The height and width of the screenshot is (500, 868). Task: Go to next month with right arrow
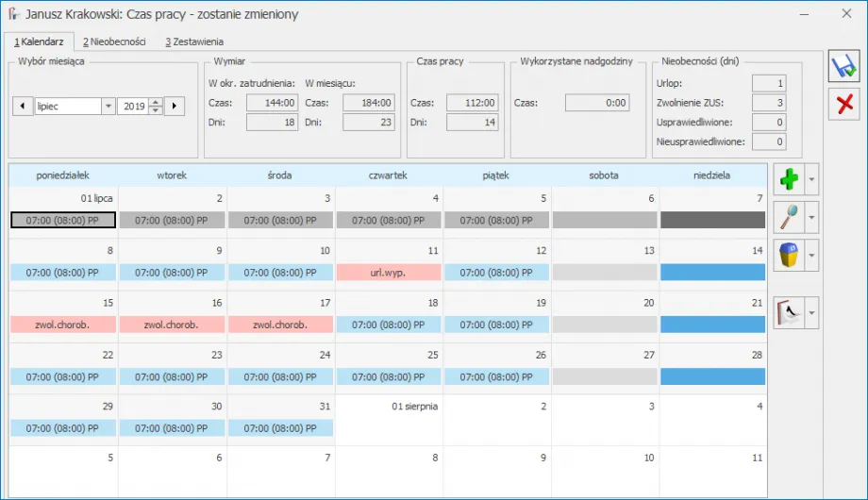coord(175,107)
